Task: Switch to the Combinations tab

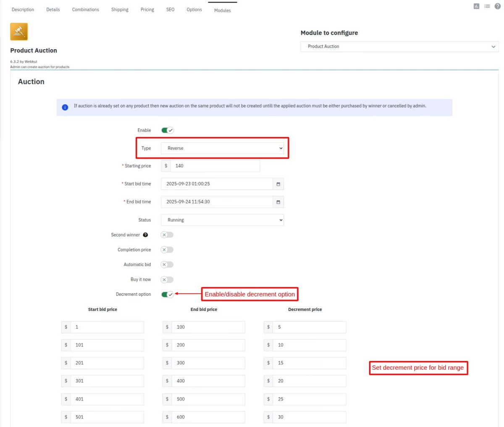Action: [x=86, y=10]
